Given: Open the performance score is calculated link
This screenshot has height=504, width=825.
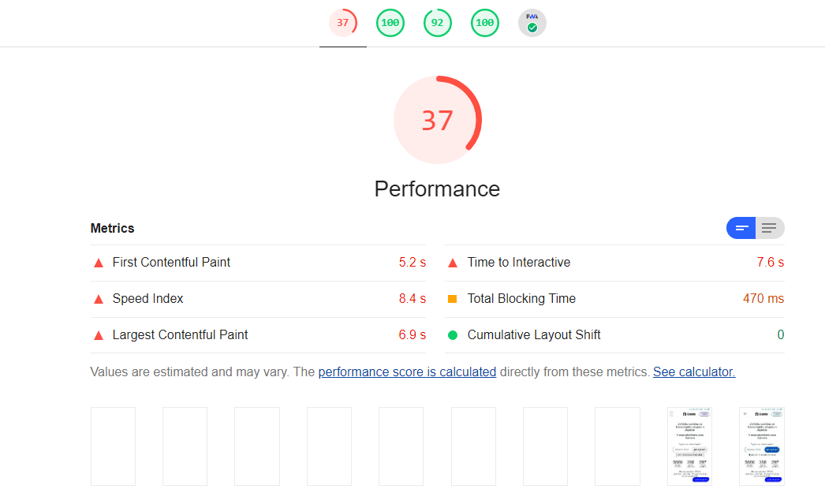Looking at the screenshot, I should coord(407,371).
